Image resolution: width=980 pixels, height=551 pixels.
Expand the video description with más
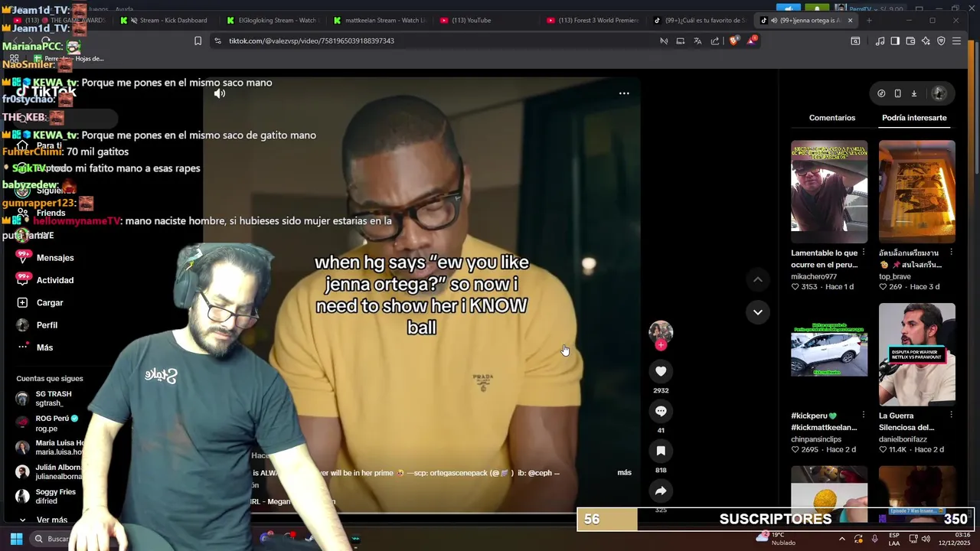625,473
